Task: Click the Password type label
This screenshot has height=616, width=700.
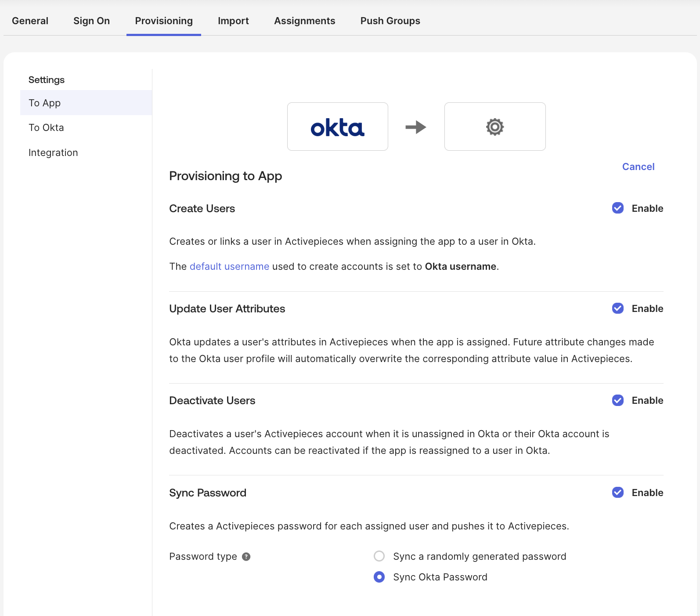Action: point(203,556)
